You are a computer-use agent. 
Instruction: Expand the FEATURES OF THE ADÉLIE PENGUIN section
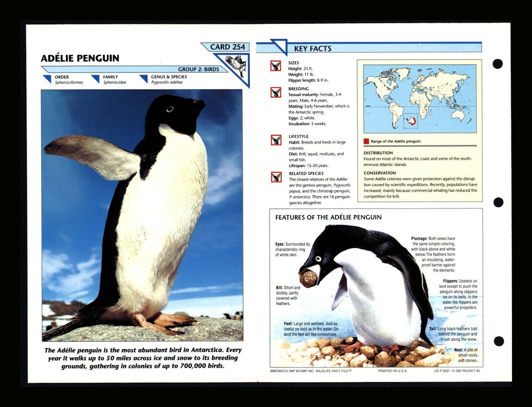coord(327,218)
